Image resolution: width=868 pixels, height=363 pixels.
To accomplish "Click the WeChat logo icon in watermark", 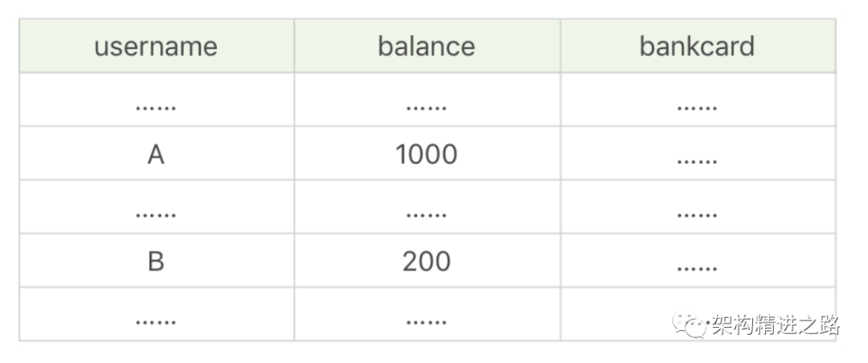I will [x=690, y=324].
